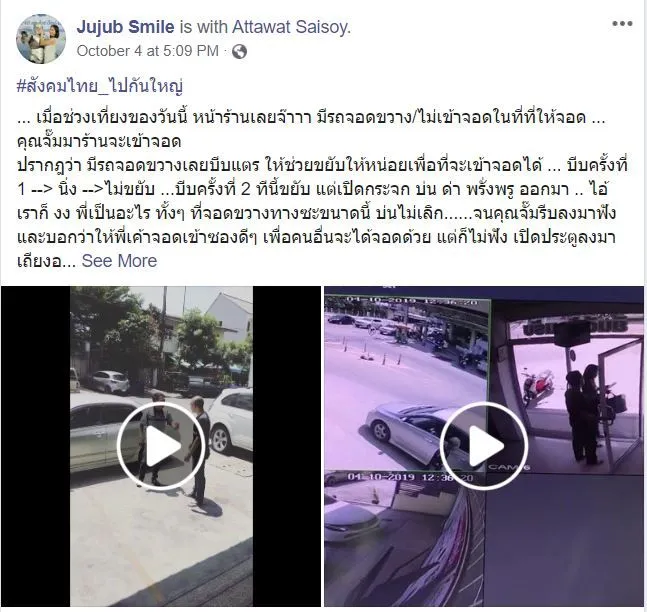Play the right CCTV footage video
Screen dimensions: 647x612
point(484,446)
